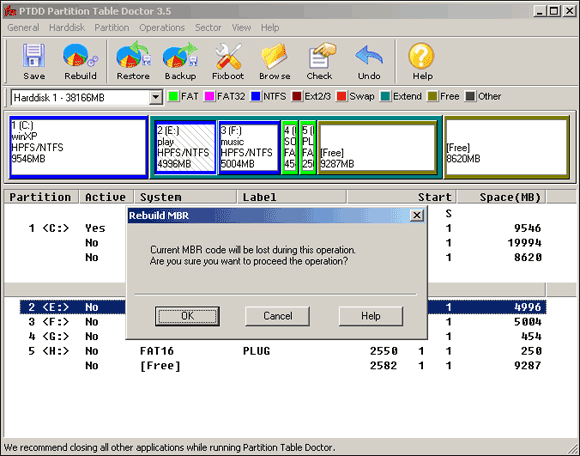Viewport: 580px width, 456px height.
Task: Open the Help menu in menu bar
Action: point(270,28)
